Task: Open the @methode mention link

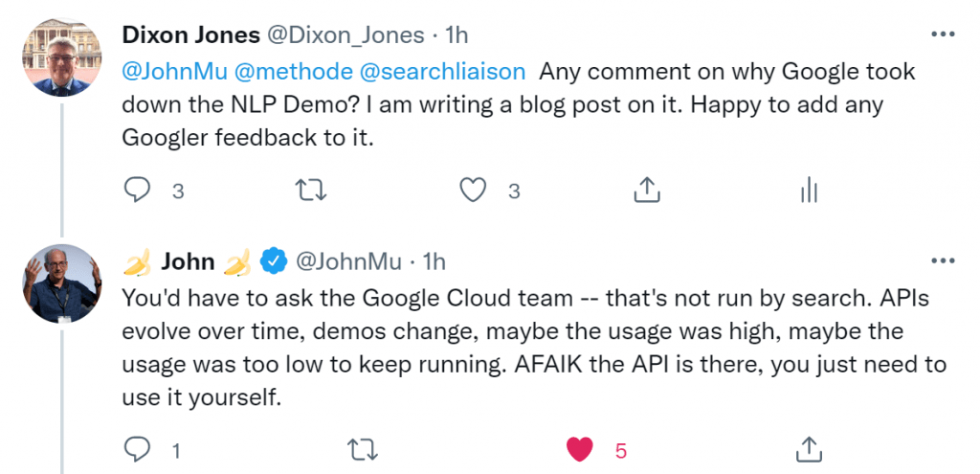Action: tap(293, 72)
